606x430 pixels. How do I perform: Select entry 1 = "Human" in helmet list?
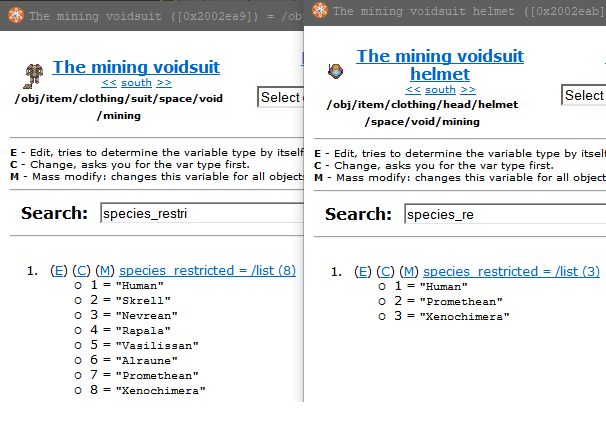(431, 286)
